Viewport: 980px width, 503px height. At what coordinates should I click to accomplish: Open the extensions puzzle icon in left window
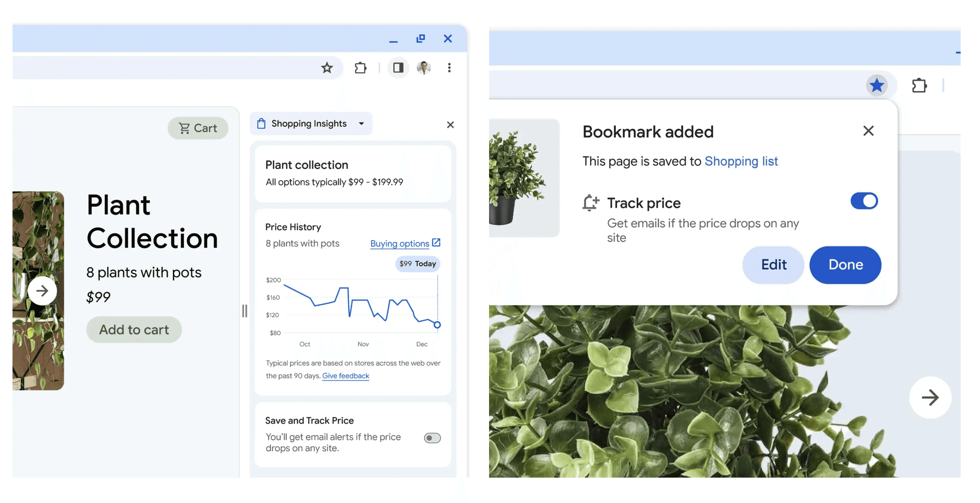click(360, 68)
